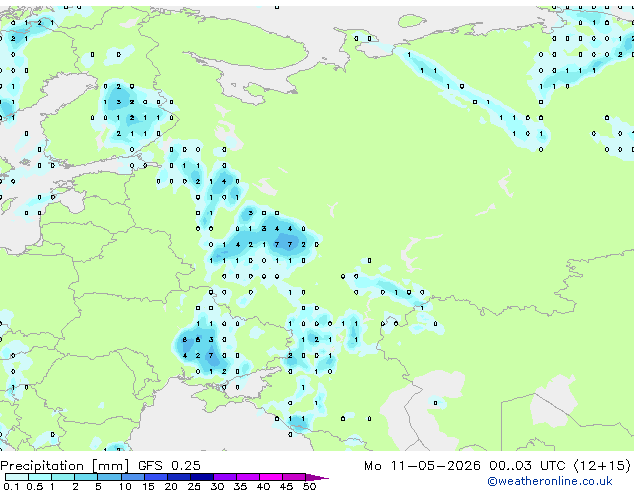Pick the 25 to 30 mm dark blue swatch
634x490 pixels.
202,477
